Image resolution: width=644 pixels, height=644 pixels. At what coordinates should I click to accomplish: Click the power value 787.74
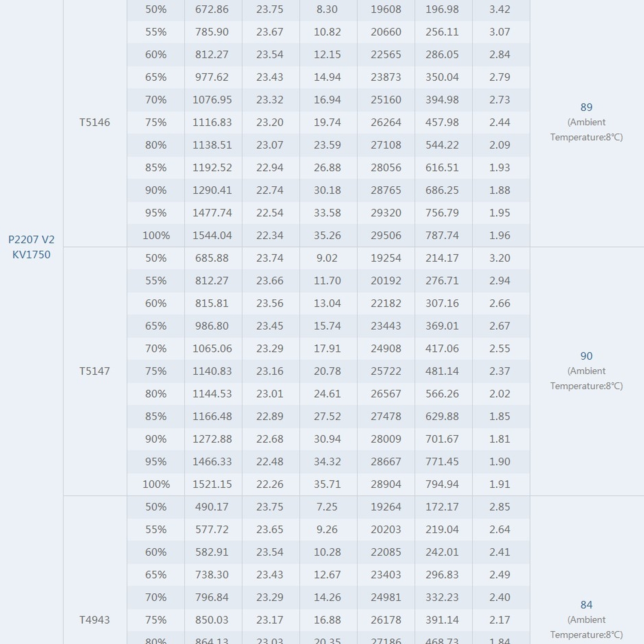point(442,235)
